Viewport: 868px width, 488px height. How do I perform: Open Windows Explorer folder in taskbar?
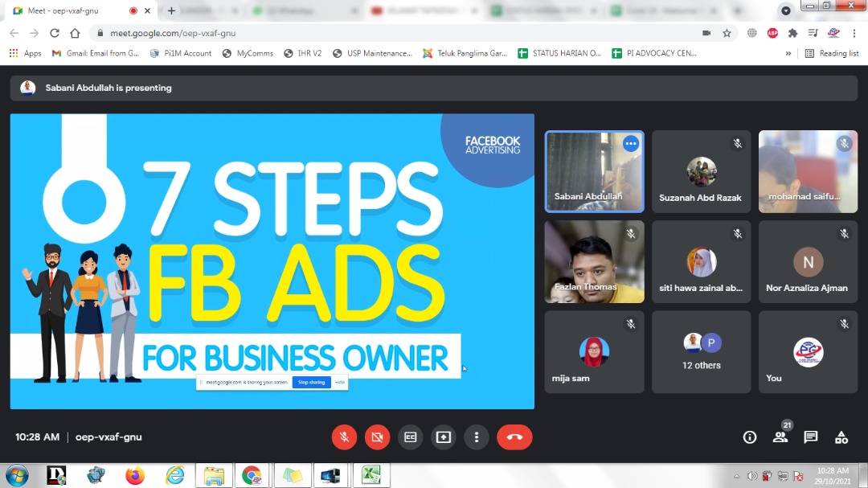pos(214,476)
